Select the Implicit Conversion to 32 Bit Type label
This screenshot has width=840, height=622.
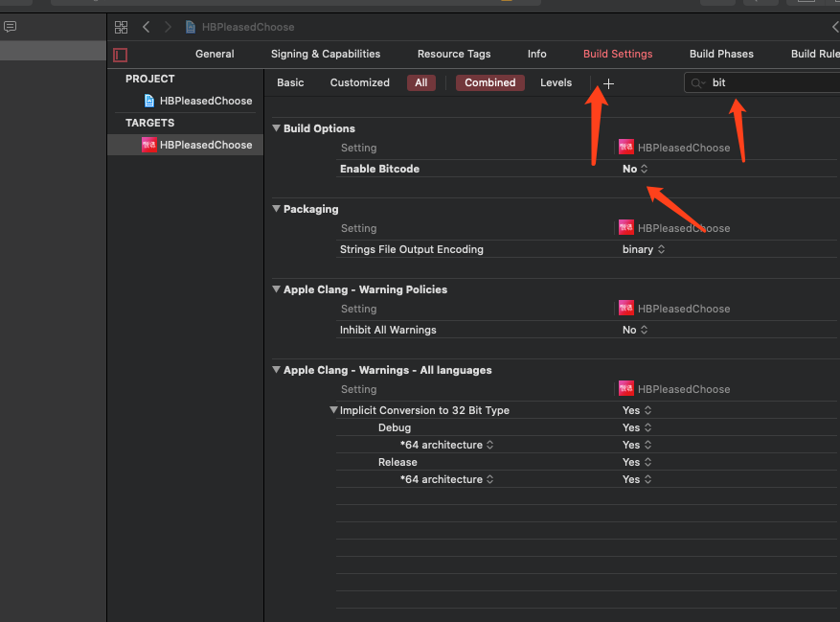point(424,410)
